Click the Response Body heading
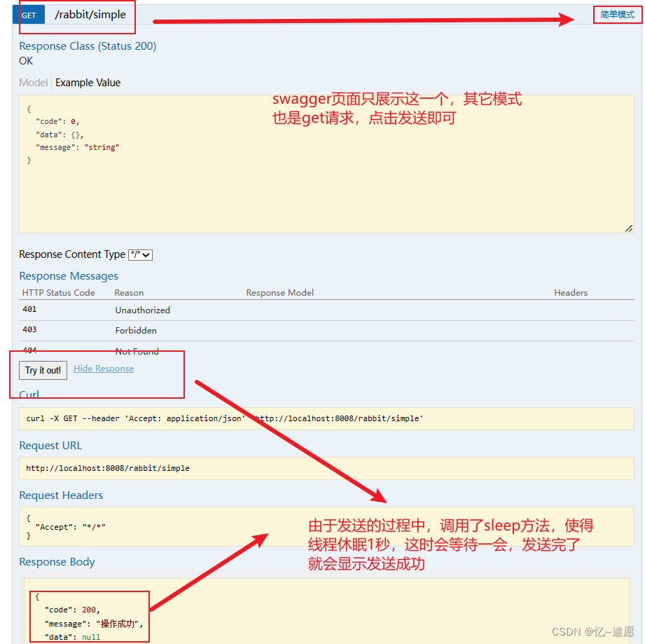This screenshot has height=644, width=645. pos(57,562)
